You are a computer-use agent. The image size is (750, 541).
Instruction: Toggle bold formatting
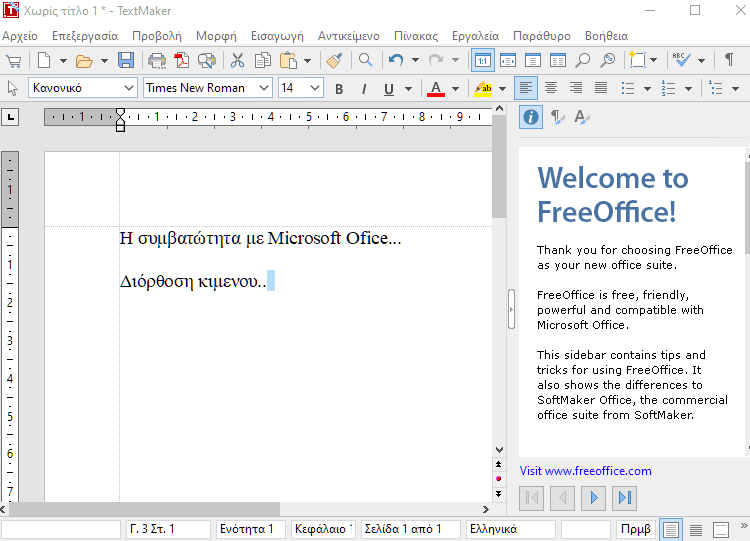point(339,89)
